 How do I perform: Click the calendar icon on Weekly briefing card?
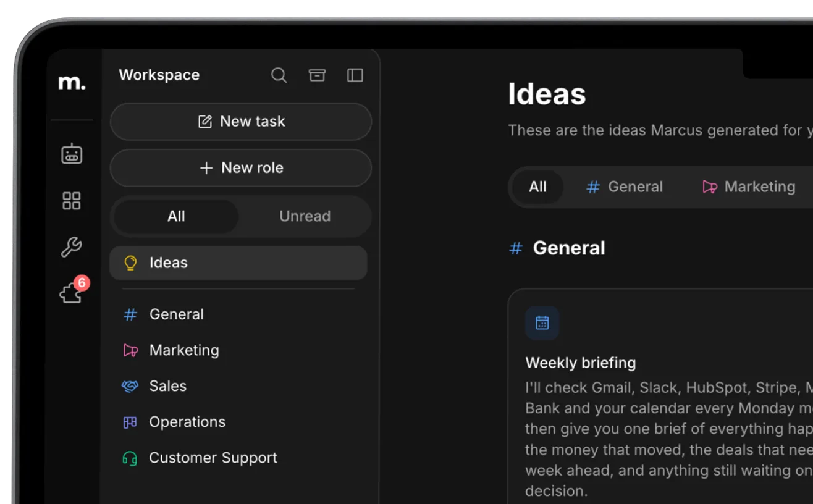(x=542, y=323)
